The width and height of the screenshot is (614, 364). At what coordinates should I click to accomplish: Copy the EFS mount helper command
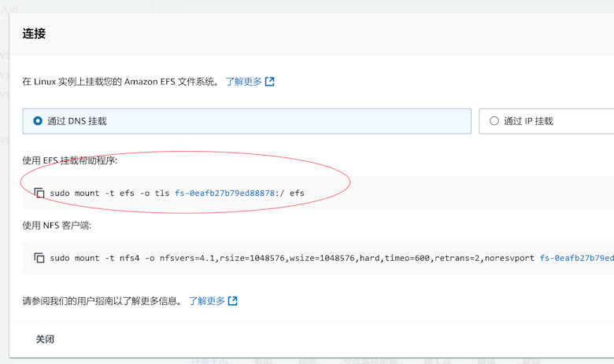tap(39, 193)
